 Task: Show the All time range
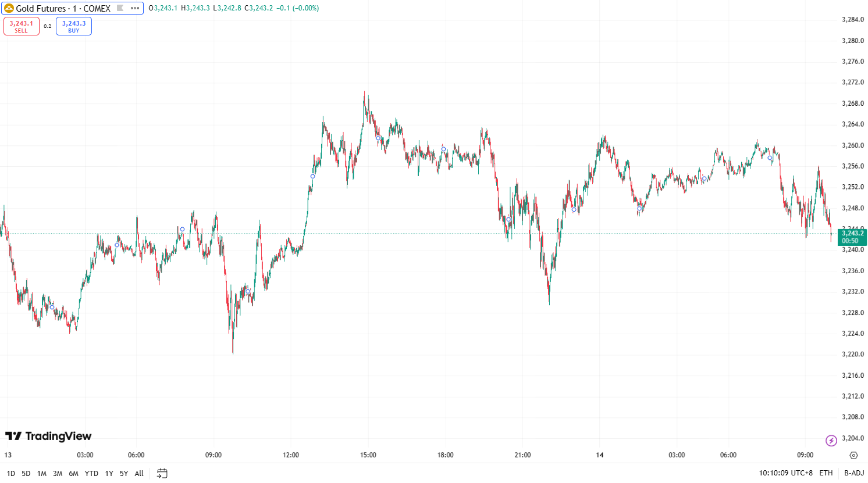139,473
